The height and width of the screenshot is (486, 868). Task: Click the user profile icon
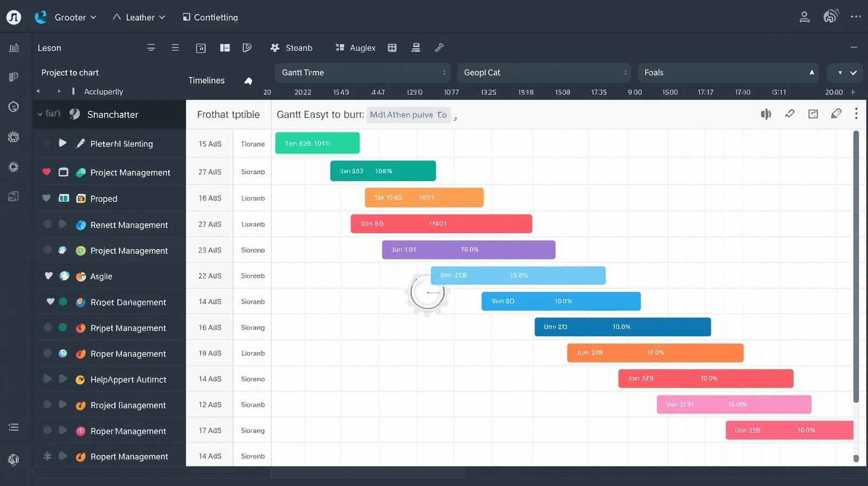pos(805,17)
